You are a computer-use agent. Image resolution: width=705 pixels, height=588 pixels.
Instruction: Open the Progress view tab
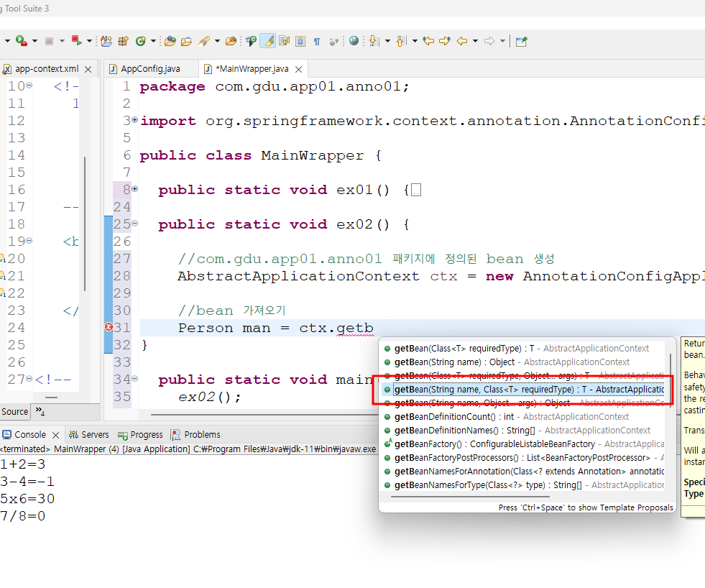(140, 435)
